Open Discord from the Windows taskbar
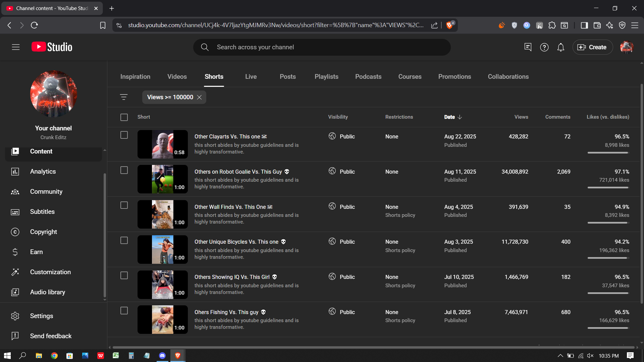Image resolution: width=644 pixels, height=362 pixels. click(x=162, y=356)
